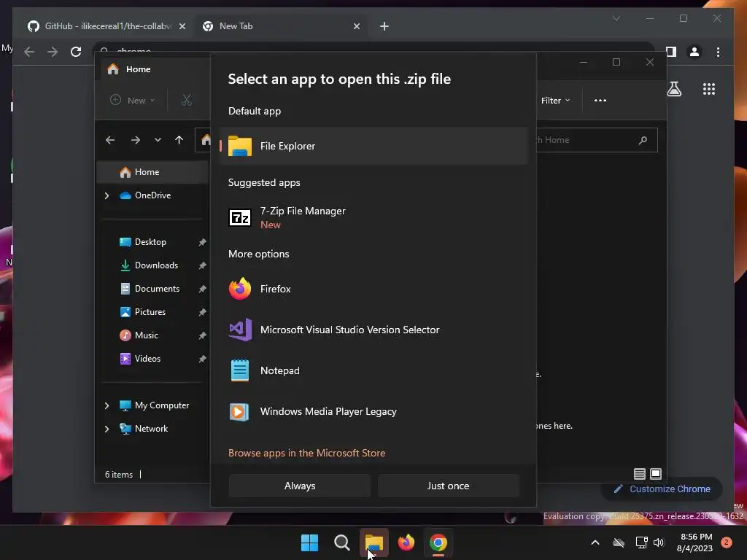Select File Explorer as default app

[x=374, y=146]
